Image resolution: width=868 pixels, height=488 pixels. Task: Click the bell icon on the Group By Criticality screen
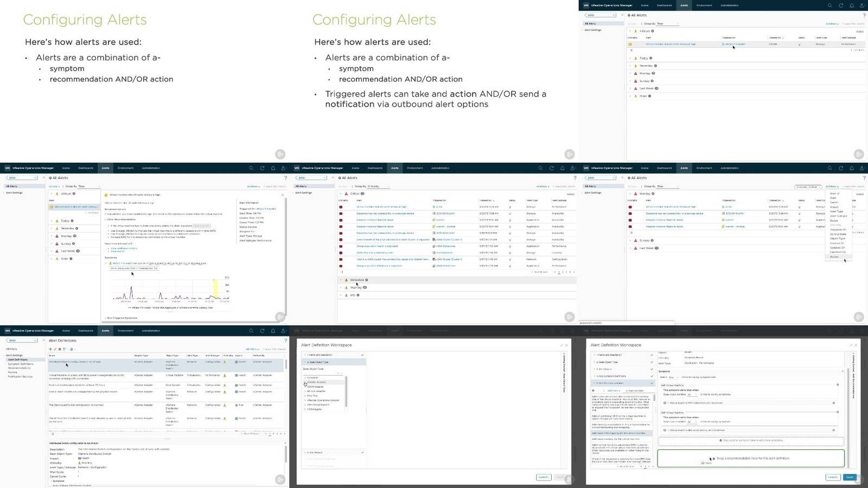pos(562,168)
